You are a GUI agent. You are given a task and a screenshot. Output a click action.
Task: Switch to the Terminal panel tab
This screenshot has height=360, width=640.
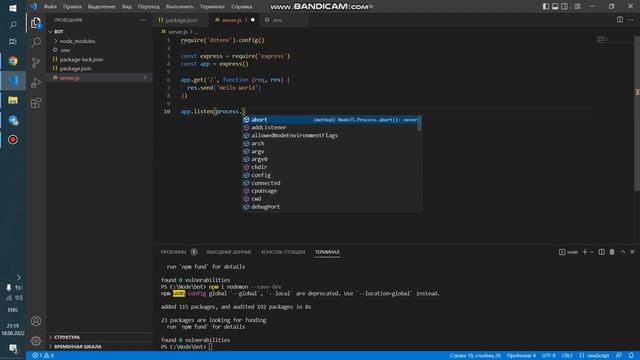[x=327, y=252]
